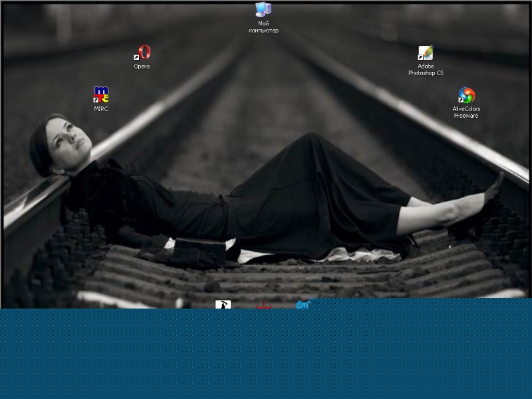
Task: Select the "MIRC" label text
Action: pyautogui.click(x=101, y=109)
